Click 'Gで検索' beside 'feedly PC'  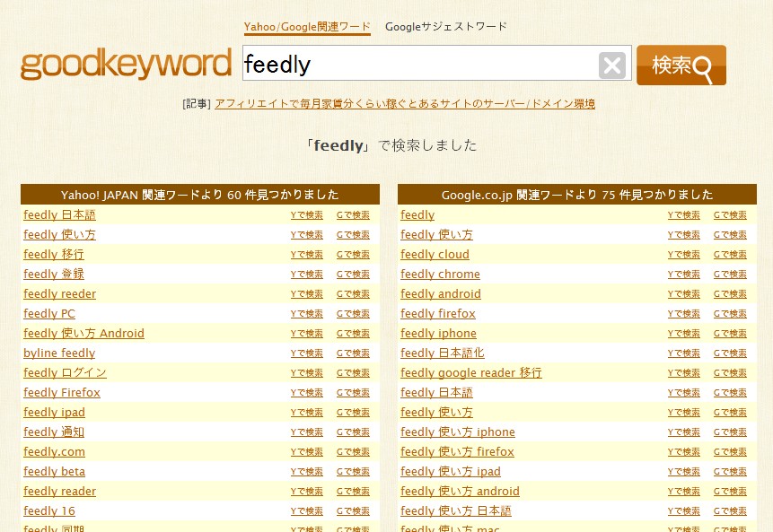pyautogui.click(x=353, y=314)
